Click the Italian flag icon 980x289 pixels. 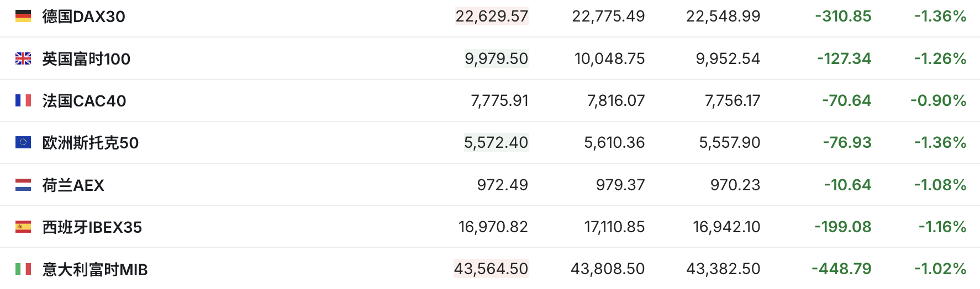(23, 269)
